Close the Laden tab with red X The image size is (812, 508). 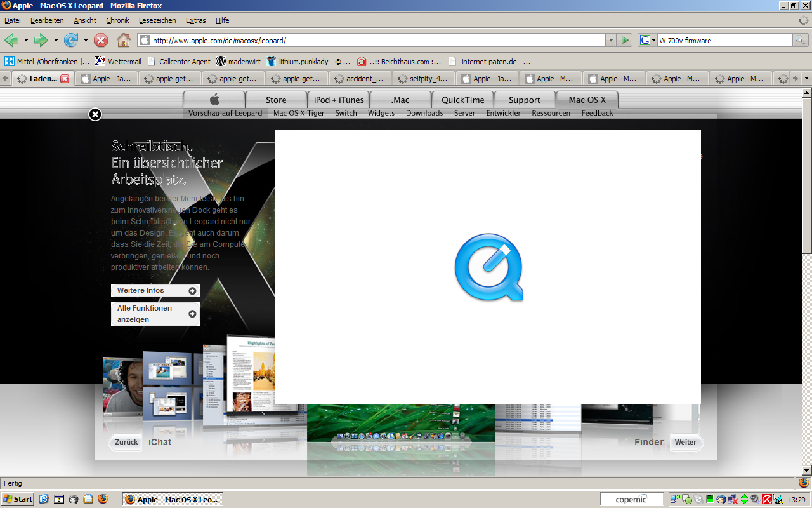(65, 79)
